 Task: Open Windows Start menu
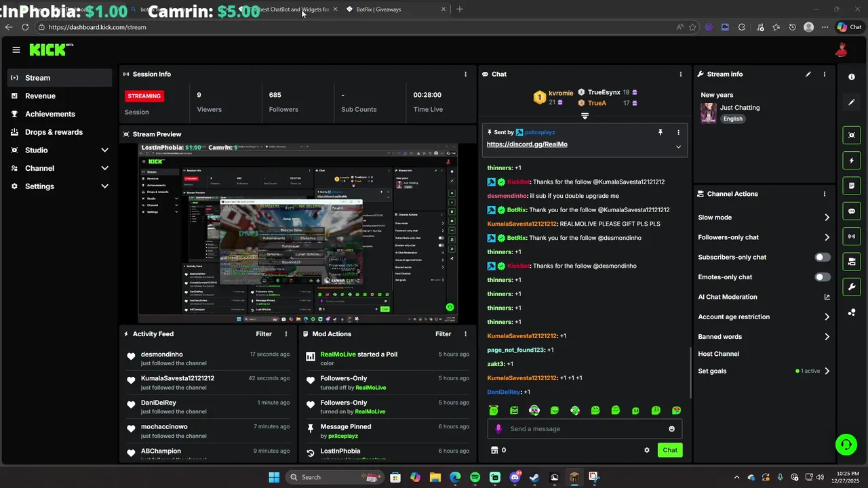274,477
